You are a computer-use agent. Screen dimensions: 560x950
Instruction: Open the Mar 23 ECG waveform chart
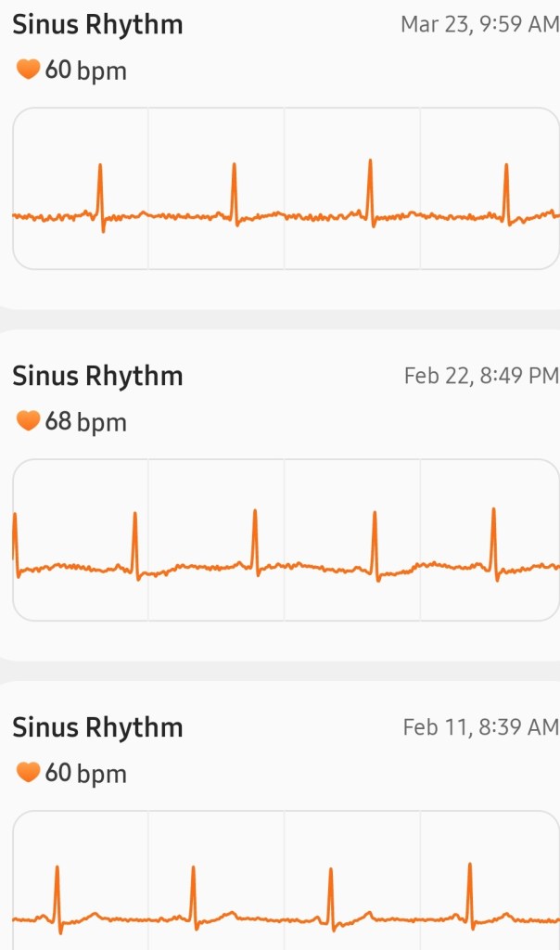(x=286, y=188)
